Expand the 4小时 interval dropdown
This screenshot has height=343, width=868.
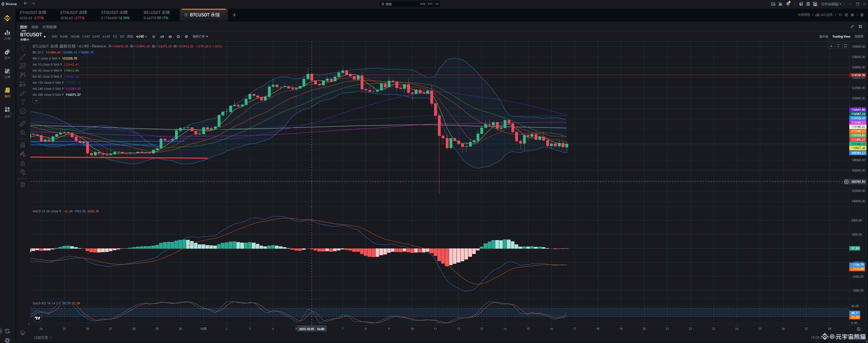(141, 36)
